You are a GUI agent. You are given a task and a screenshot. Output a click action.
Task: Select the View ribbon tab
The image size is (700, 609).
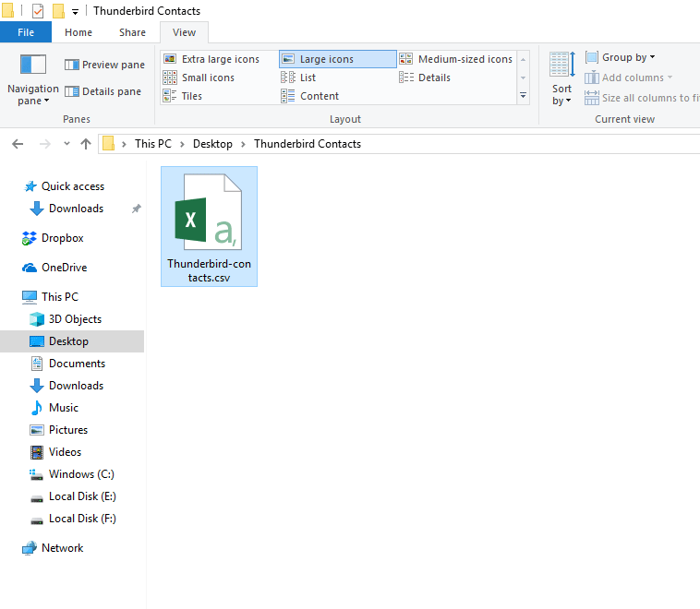click(184, 32)
